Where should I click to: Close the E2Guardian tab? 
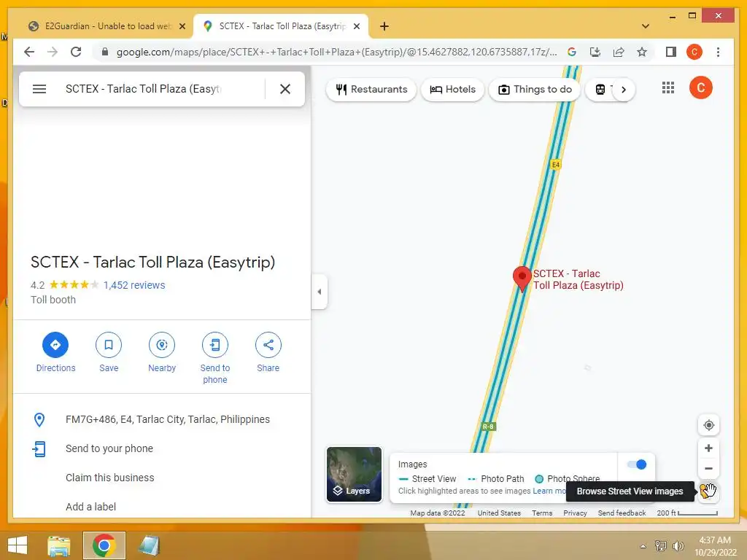pos(182,26)
